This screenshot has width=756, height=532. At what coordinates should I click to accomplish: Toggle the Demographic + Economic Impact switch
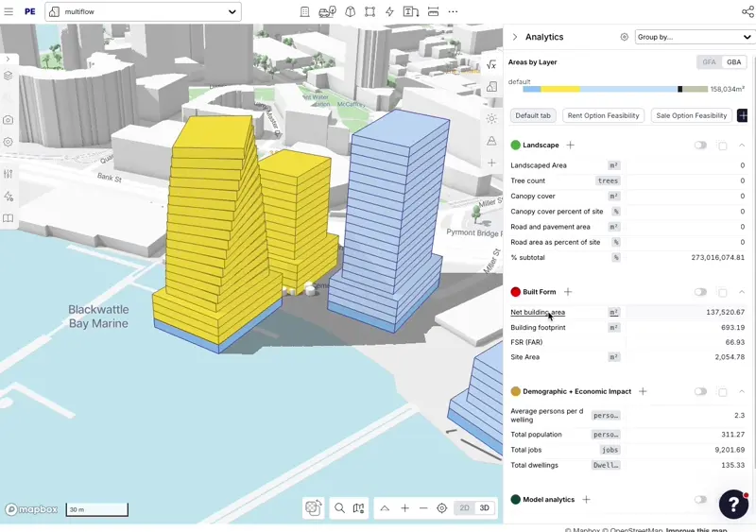(700, 391)
